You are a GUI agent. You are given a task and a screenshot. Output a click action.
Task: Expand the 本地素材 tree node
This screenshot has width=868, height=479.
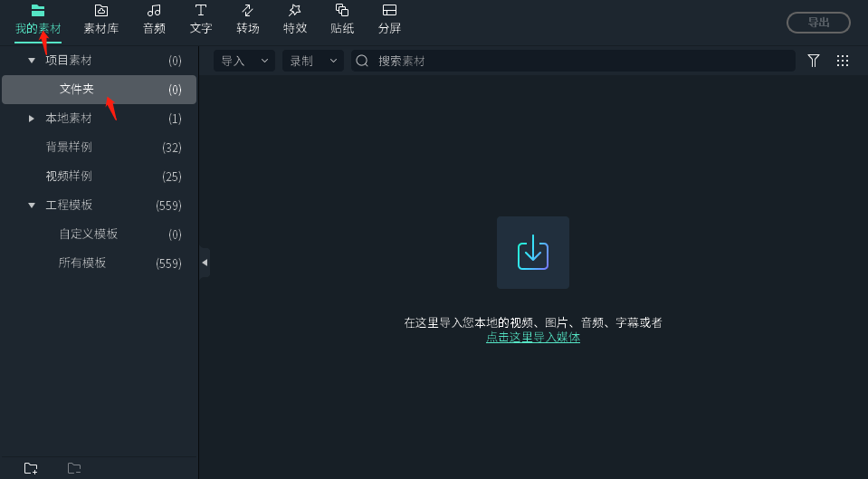(32, 119)
